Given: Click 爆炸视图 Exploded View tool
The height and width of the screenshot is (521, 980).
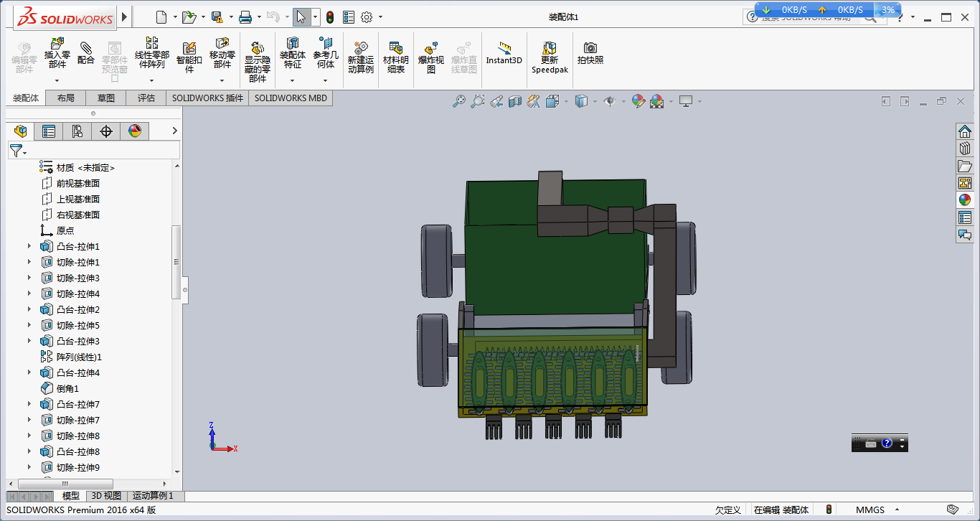Looking at the screenshot, I should 431,57.
